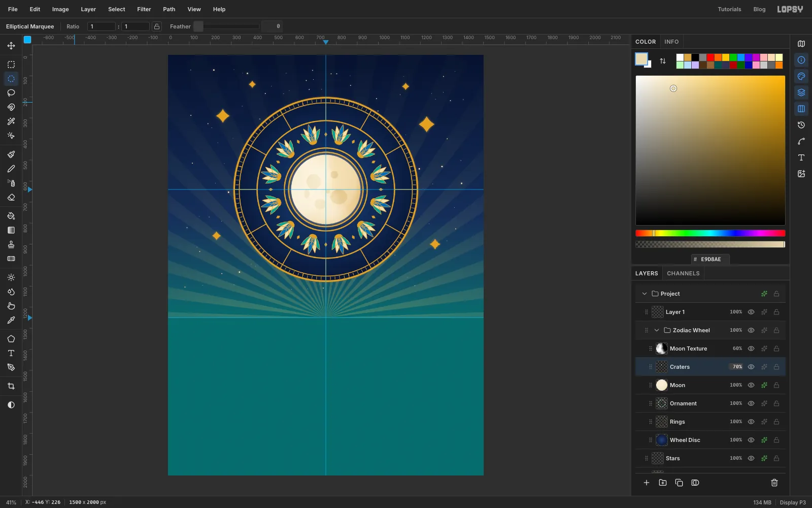The image size is (812, 508).
Task: Open the History panel icon
Action: click(801, 125)
